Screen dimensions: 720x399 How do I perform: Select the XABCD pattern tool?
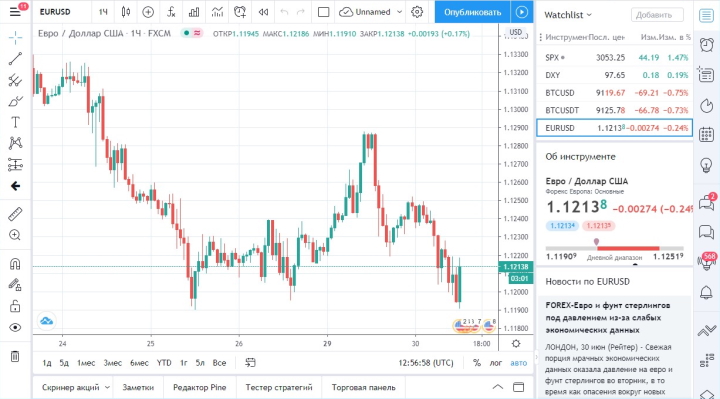15,143
